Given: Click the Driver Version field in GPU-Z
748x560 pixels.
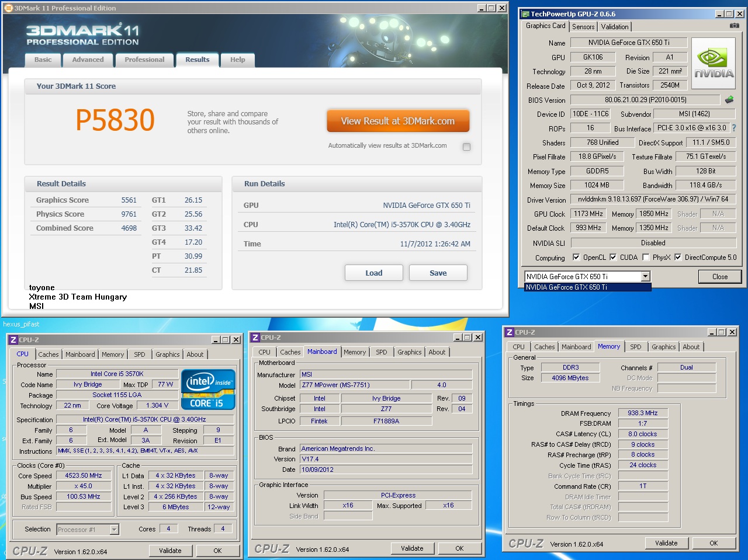Looking at the screenshot, I should 653,199.
